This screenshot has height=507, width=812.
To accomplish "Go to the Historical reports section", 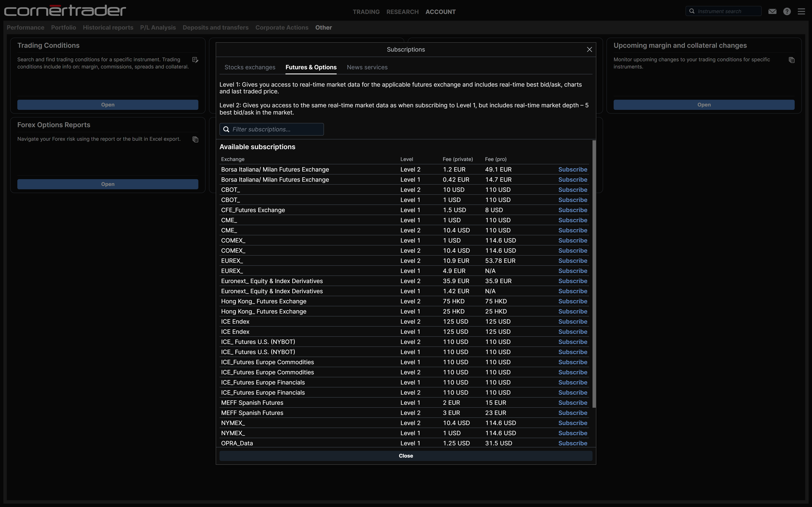I will pyautogui.click(x=108, y=27).
